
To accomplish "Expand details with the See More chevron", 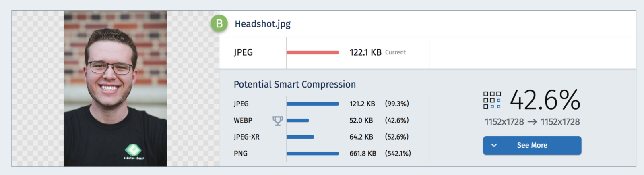I will pos(494,145).
